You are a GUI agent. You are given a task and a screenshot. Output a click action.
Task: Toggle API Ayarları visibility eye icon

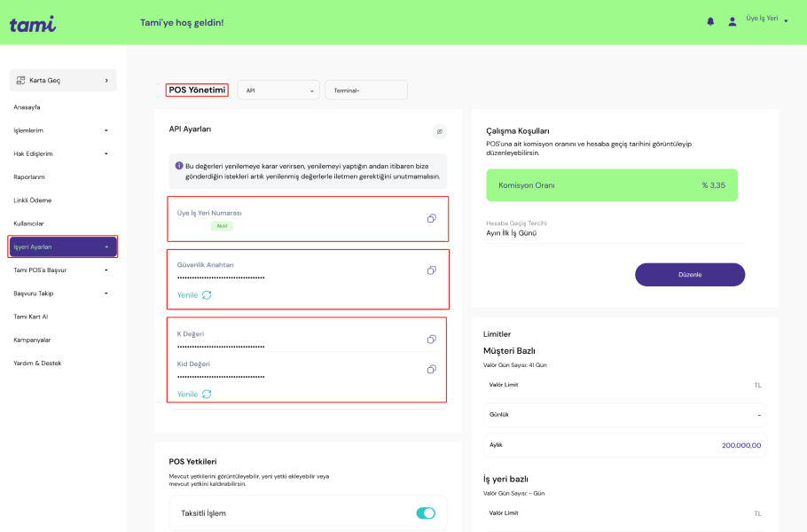click(x=440, y=132)
